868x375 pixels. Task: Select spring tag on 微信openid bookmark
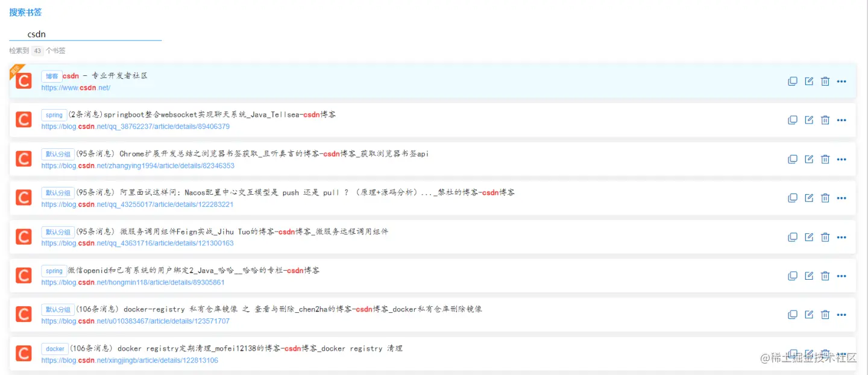(x=54, y=271)
